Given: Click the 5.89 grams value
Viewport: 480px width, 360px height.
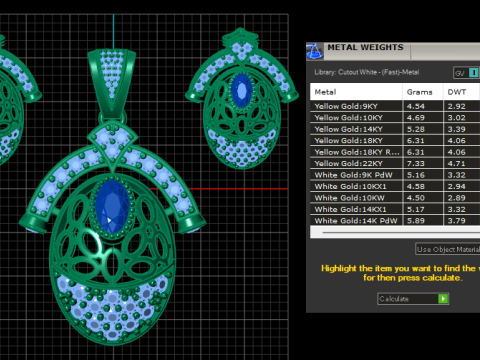Looking at the screenshot, I should [416, 221].
